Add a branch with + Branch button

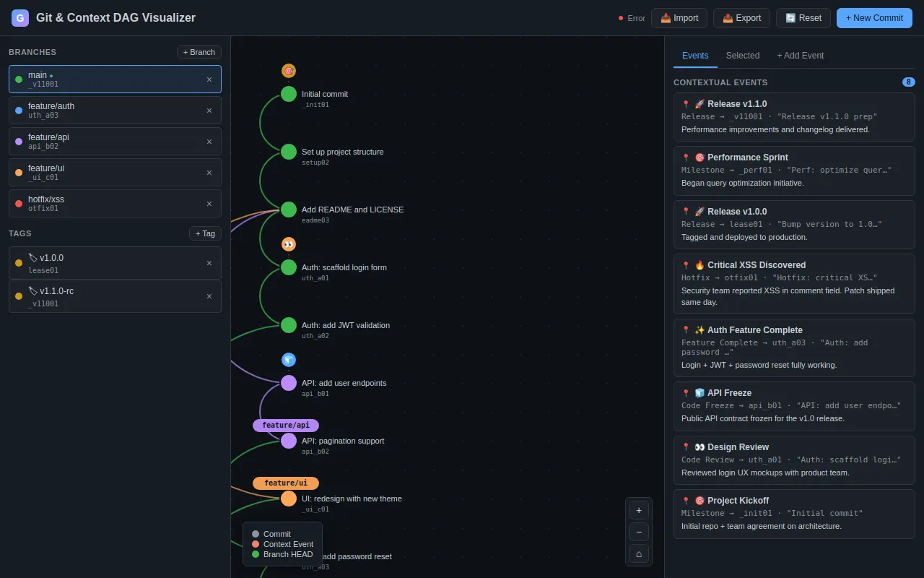tap(199, 52)
